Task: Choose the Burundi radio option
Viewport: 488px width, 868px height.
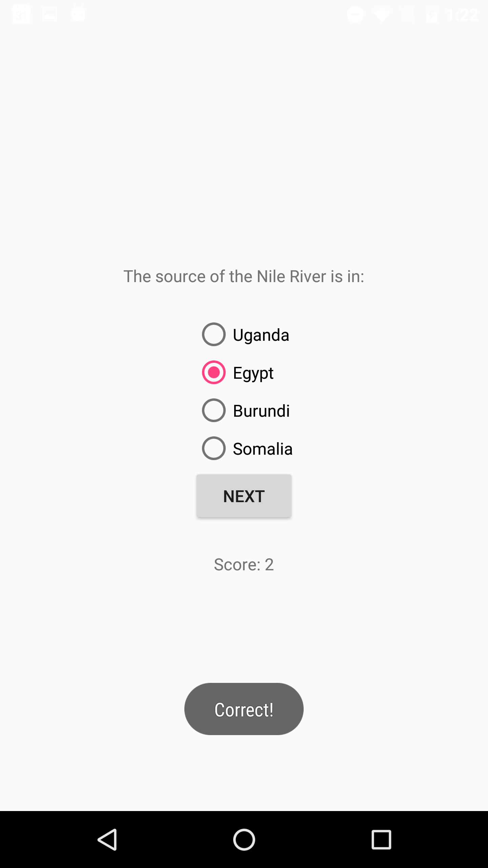Action: [x=246, y=411]
